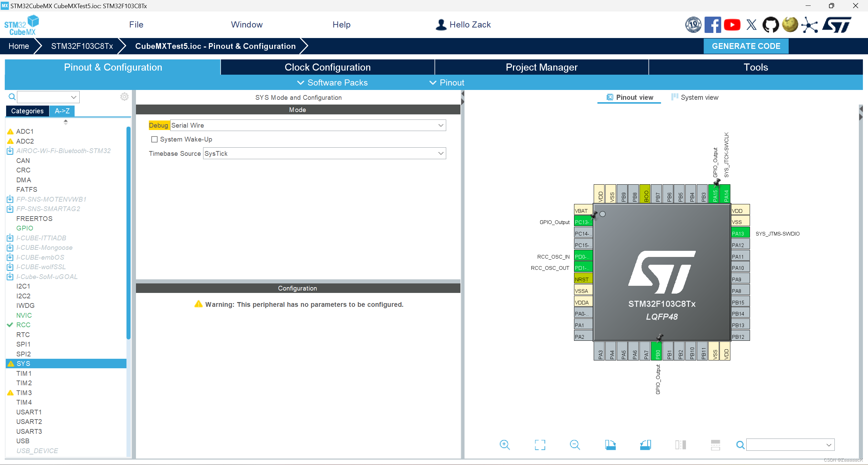Go to Home in the breadcrumb
The height and width of the screenshot is (465, 868).
19,46
